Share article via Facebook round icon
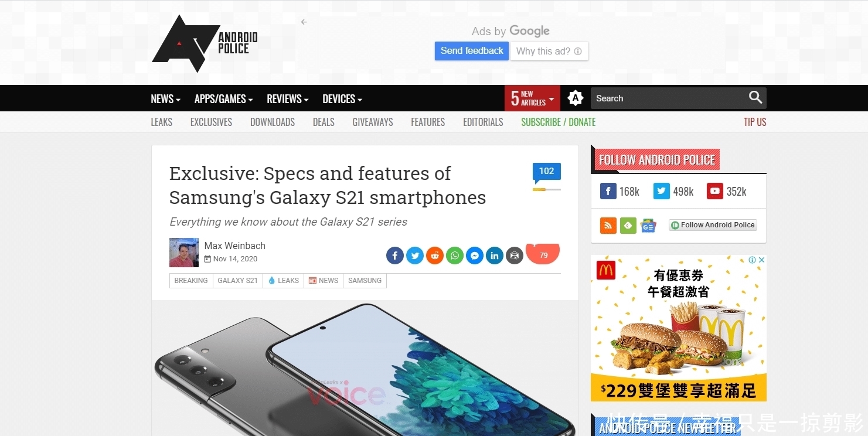 [x=395, y=256]
